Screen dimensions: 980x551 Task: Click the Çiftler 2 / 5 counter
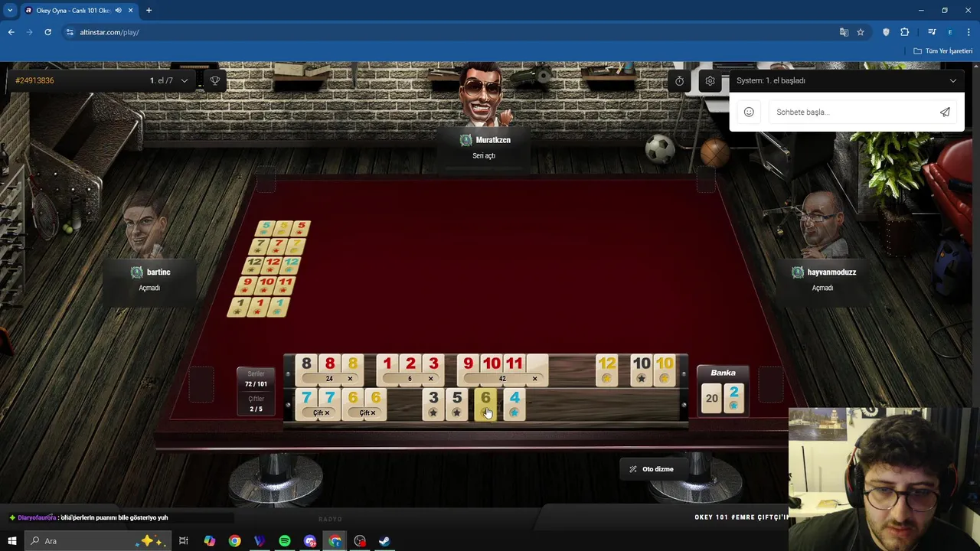[256, 404]
